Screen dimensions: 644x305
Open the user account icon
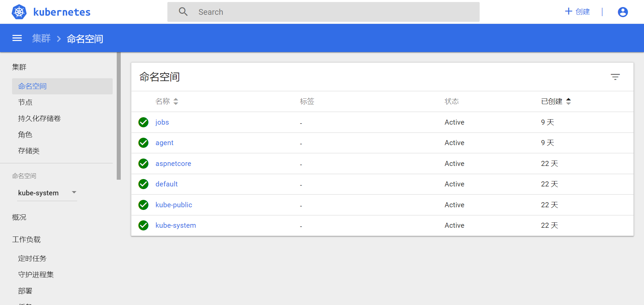point(623,12)
